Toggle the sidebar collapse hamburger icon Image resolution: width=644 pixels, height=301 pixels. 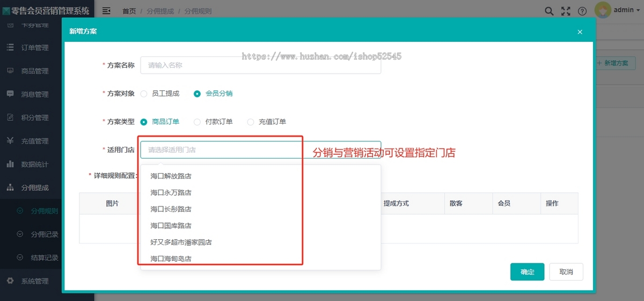tap(106, 11)
